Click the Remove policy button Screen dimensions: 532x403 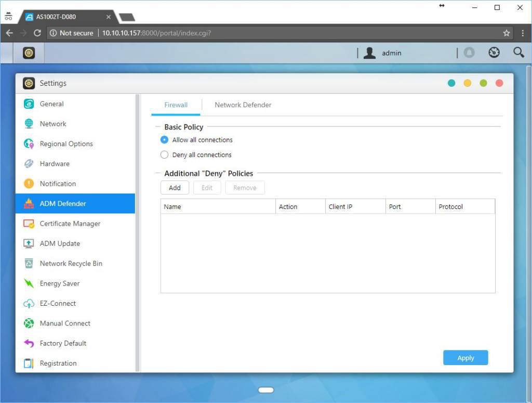[x=245, y=188]
